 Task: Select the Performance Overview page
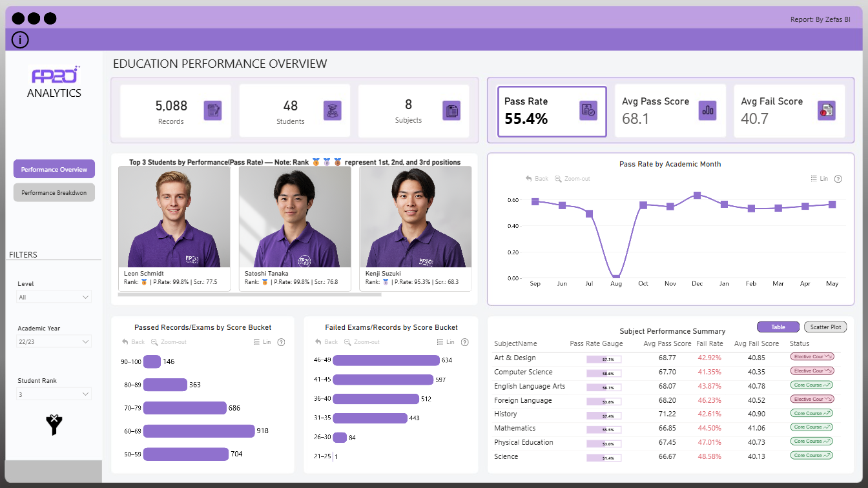[54, 168]
